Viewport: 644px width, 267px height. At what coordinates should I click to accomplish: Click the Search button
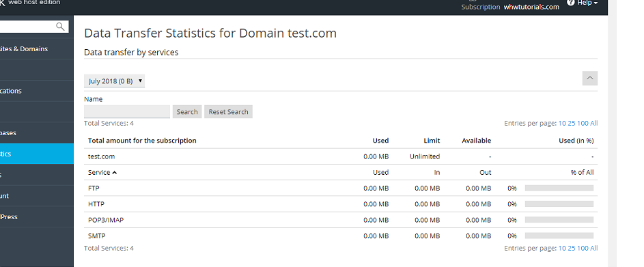[x=187, y=112]
